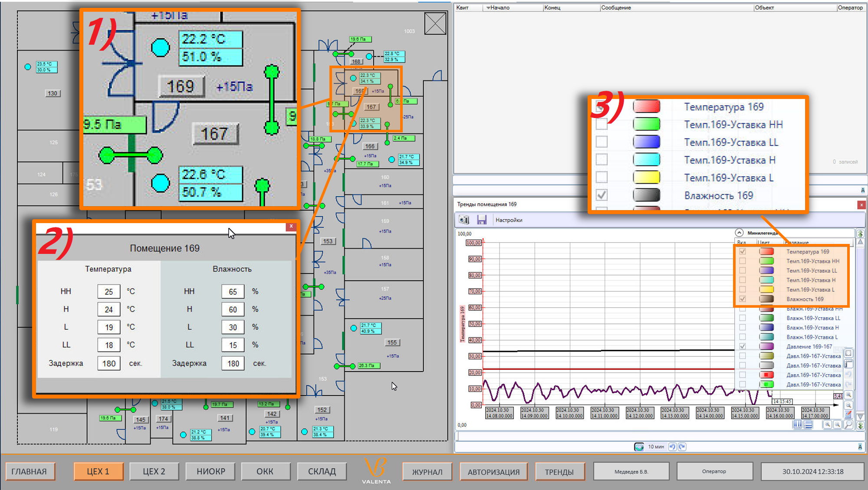Open Настройки in the trends window
The image size is (868, 490).
coord(509,220)
